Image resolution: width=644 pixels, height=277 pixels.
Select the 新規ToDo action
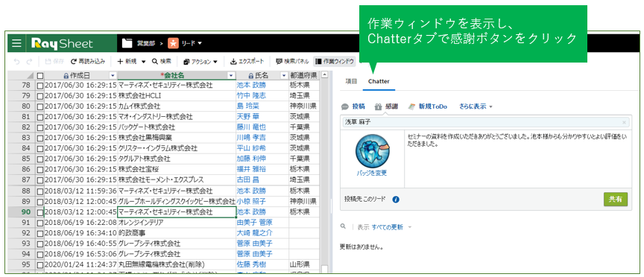tap(433, 106)
